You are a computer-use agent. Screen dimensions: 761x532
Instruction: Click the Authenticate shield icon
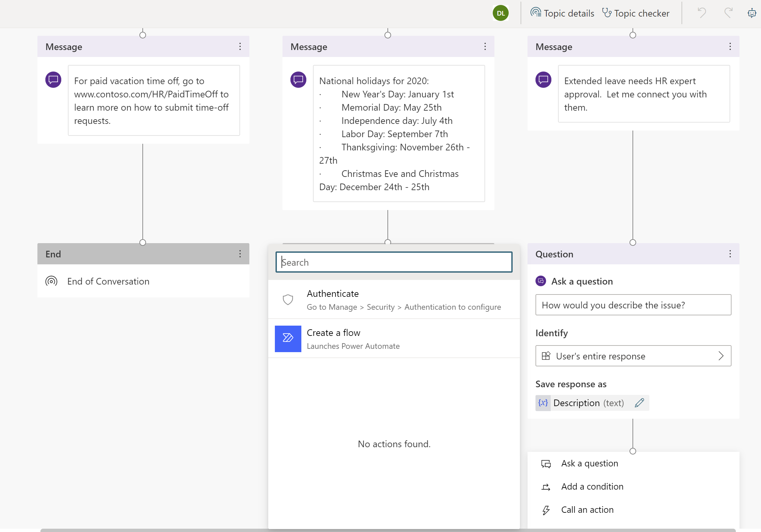click(287, 299)
